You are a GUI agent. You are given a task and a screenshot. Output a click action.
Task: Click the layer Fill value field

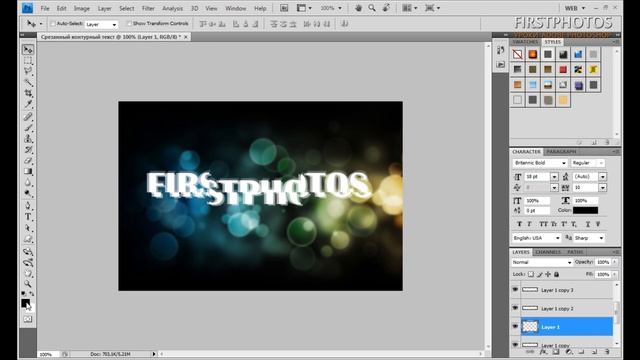click(603, 274)
